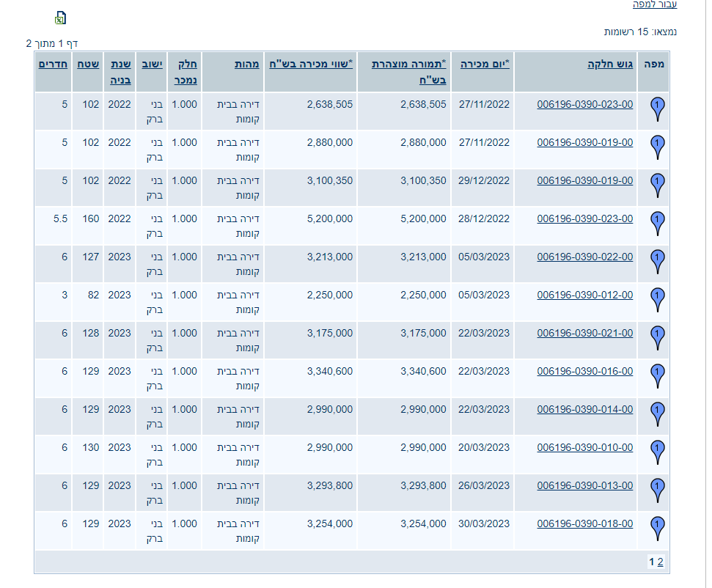The image size is (712, 588).
Task: Click map pin in 3,340,600 sale row
Action: [x=658, y=376]
